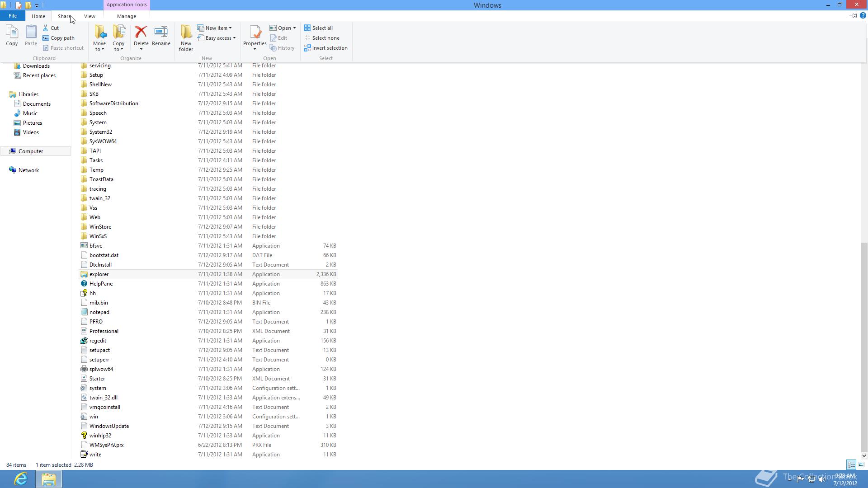Open the Move to folder menu
The image size is (868, 488).
pos(99,38)
